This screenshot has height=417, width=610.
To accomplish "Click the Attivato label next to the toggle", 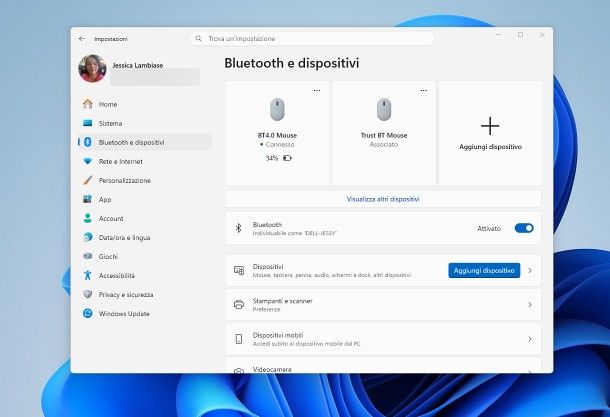I will 489,228.
